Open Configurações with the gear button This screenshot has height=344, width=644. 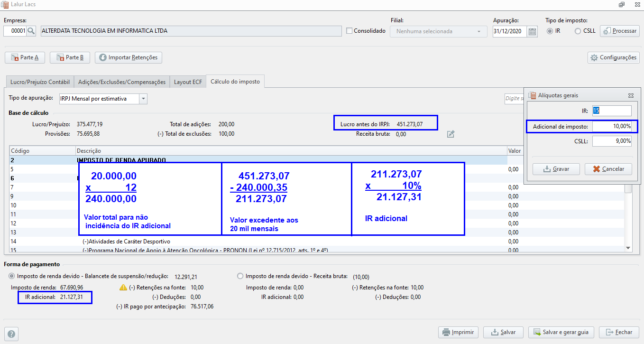coord(613,57)
